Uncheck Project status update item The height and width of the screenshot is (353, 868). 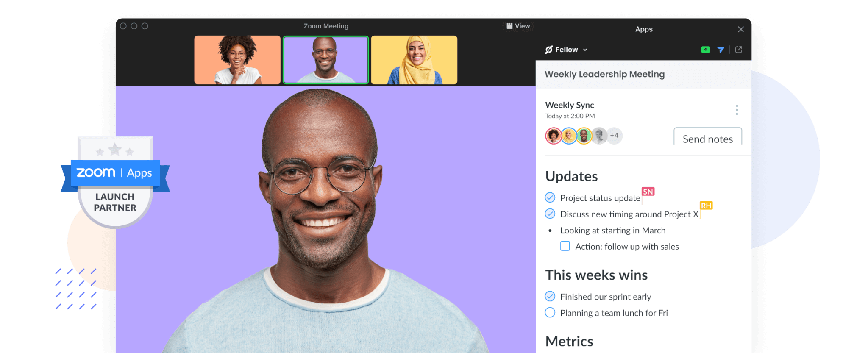coord(550,197)
